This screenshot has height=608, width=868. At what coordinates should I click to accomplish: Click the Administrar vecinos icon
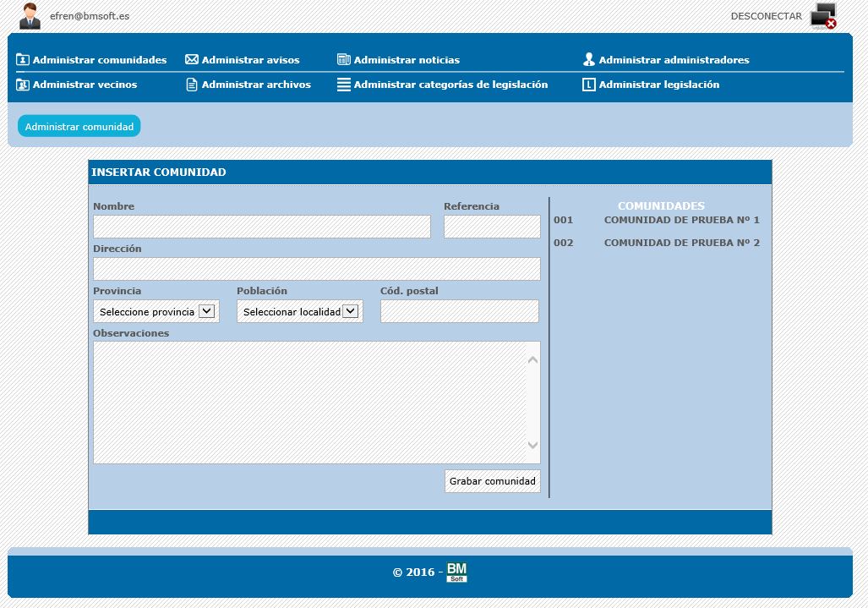click(23, 85)
